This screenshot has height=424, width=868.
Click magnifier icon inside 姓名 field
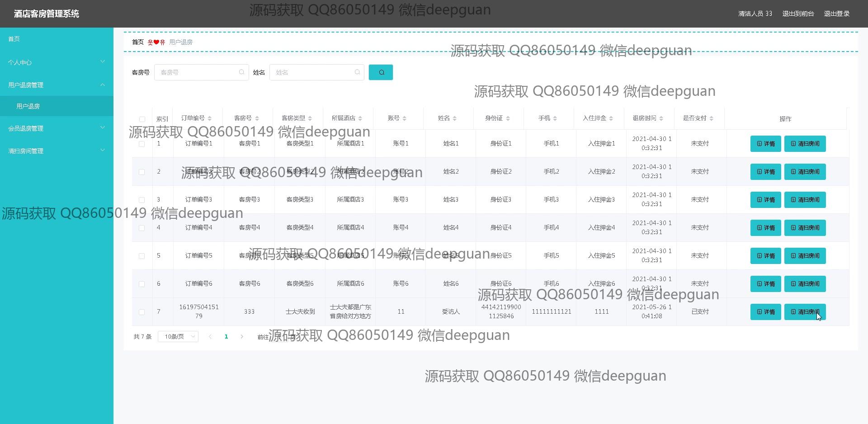click(x=357, y=72)
